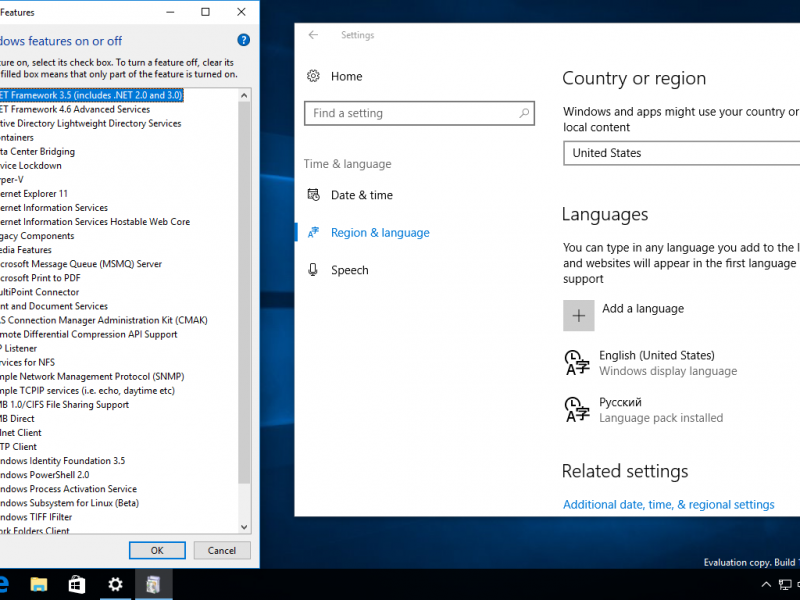This screenshot has width=800, height=600.
Task: Select Active Directory Lightweight Directory Services
Action: [90, 123]
